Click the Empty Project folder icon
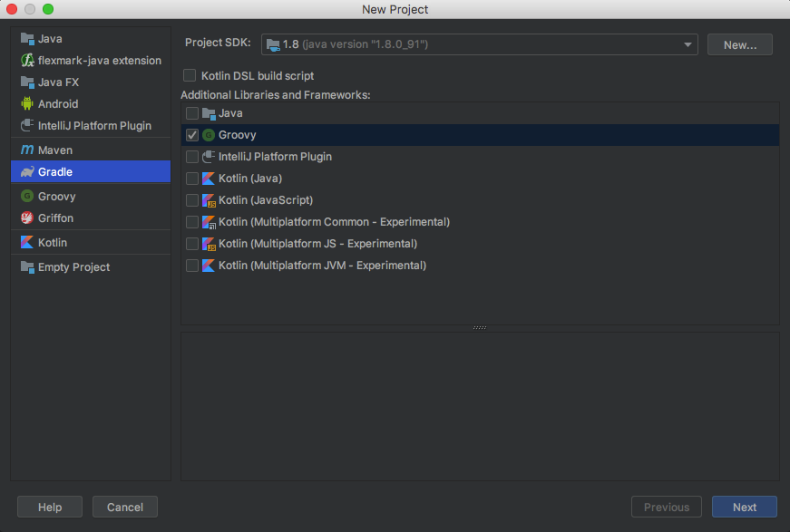Viewport: 790px width, 532px height. (27, 267)
